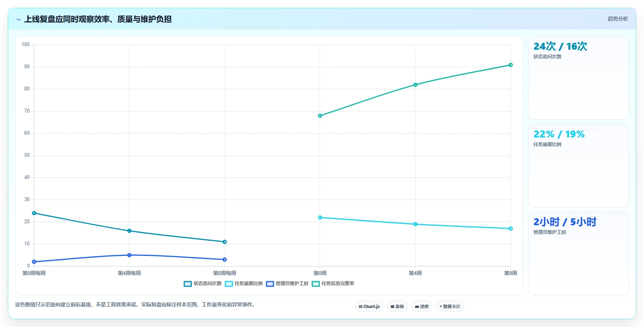Toggle the 任务信息完整率 legend series
The image size is (644, 327).
[x=333, y=284]
